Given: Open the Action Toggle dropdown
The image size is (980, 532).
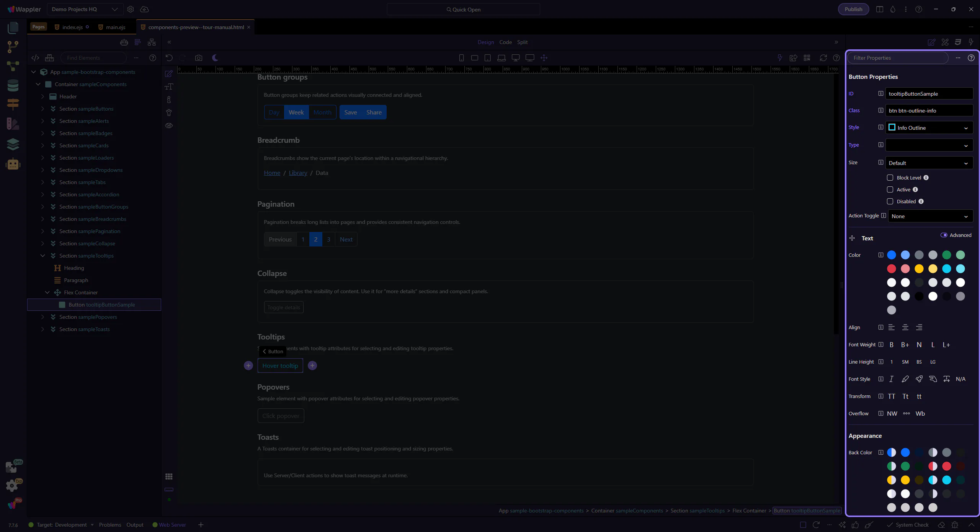Looking at the screenshot, I should tap(930, 216).
